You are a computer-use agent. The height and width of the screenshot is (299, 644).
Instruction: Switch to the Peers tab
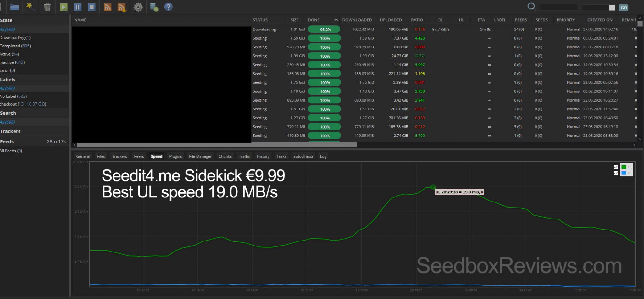coord(139,156)
